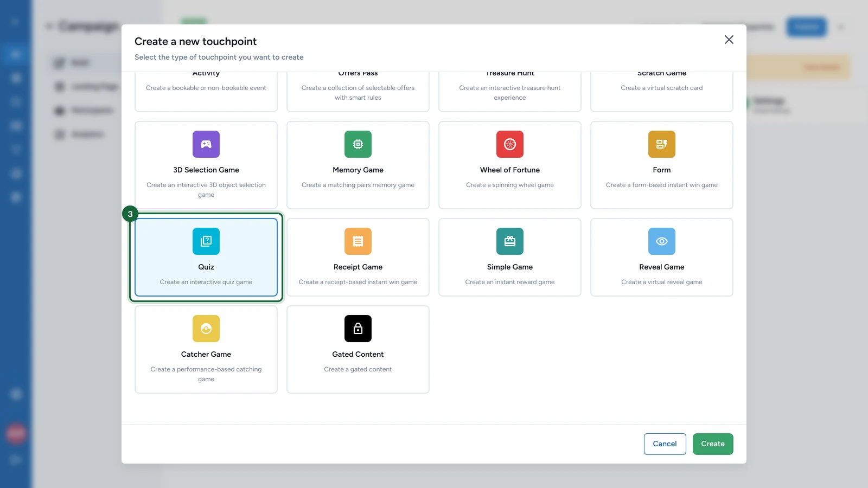This screenshot has height=488, width=868.
Task: Click 'Create an interactive quiz game' description
Action: pos(206,282)
